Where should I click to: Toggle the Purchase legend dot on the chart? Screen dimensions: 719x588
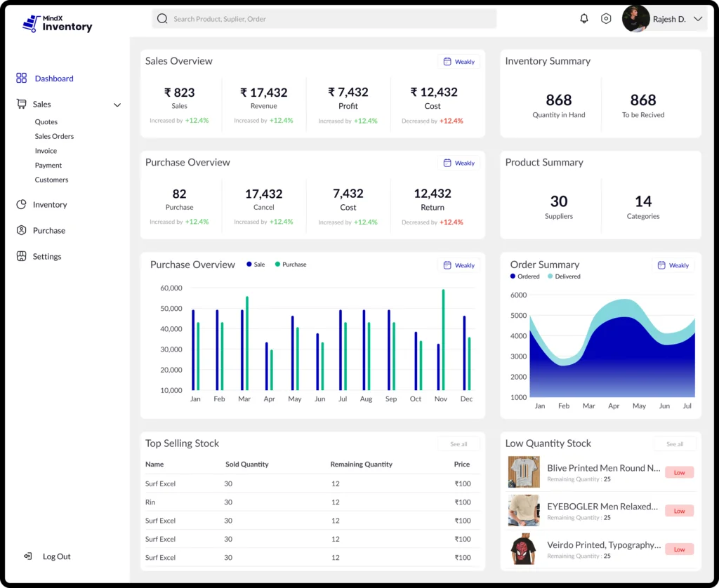tap(278, 265)
